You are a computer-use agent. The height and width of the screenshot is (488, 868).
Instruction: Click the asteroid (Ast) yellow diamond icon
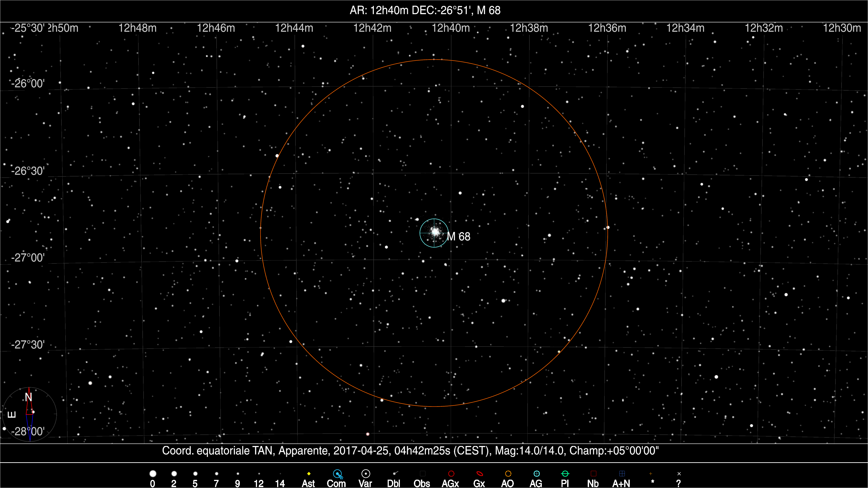click(309, 474)
